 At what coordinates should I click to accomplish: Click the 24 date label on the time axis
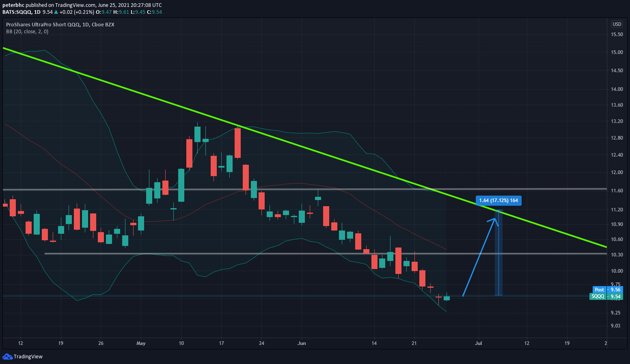point(261,343)
